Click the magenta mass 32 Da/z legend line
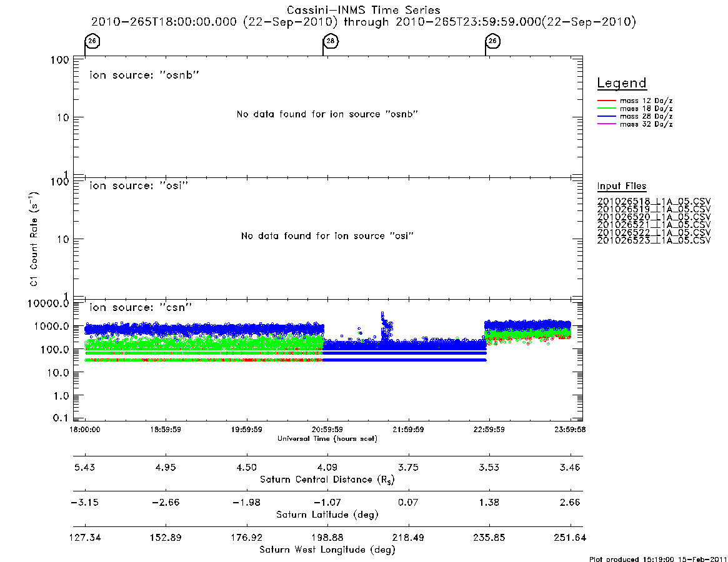Screen dimensions: 728x562 point(606,124)
